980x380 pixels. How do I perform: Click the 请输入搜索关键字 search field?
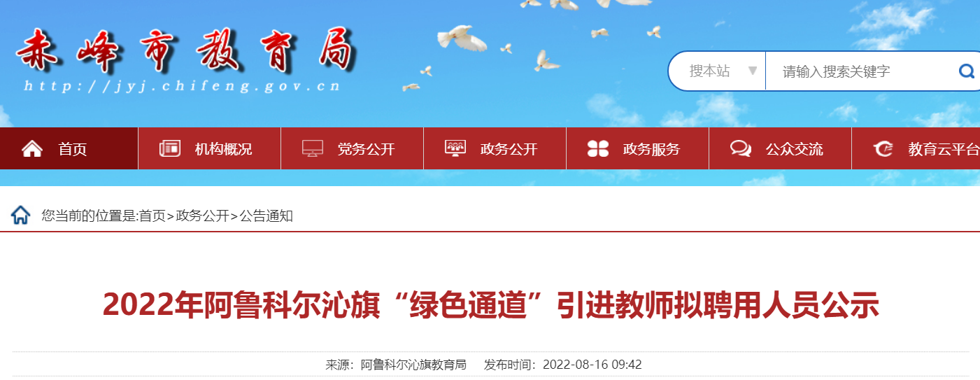coord(860,71)
